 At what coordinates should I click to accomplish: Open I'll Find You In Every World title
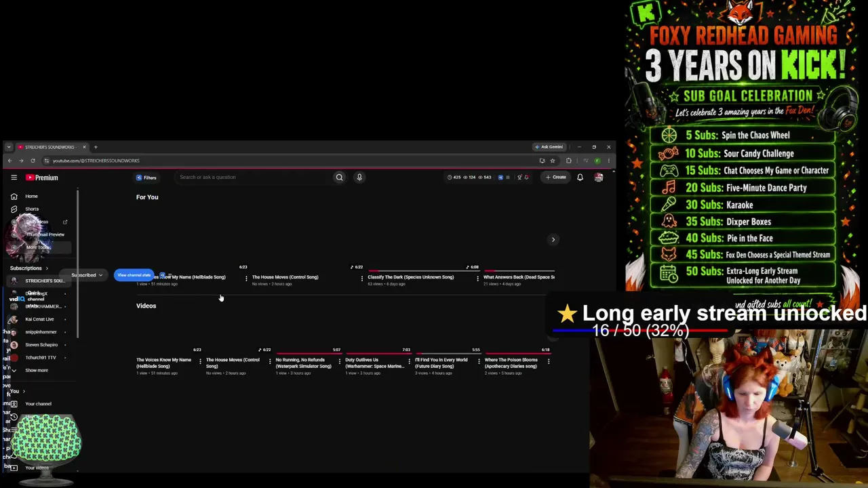(441, 363)
